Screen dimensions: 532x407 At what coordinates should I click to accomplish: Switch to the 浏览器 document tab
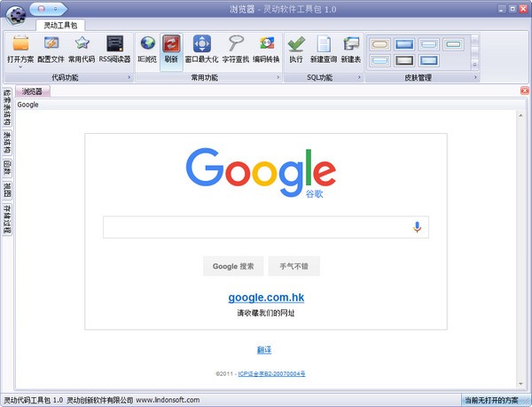[33, 91]
